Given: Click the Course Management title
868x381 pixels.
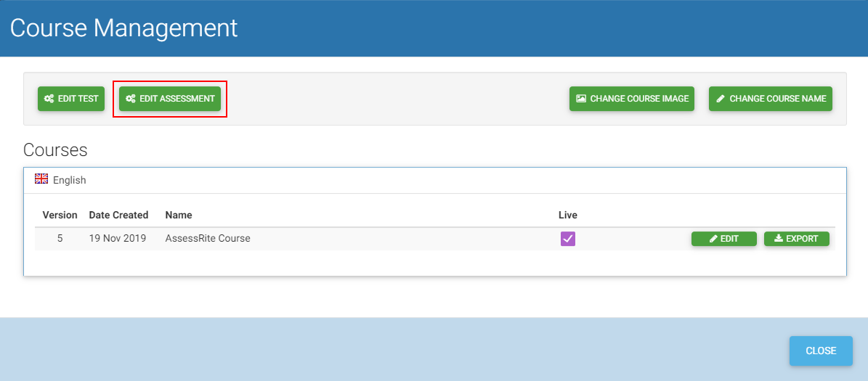Looking at the screenshot, I should [123, 28].
